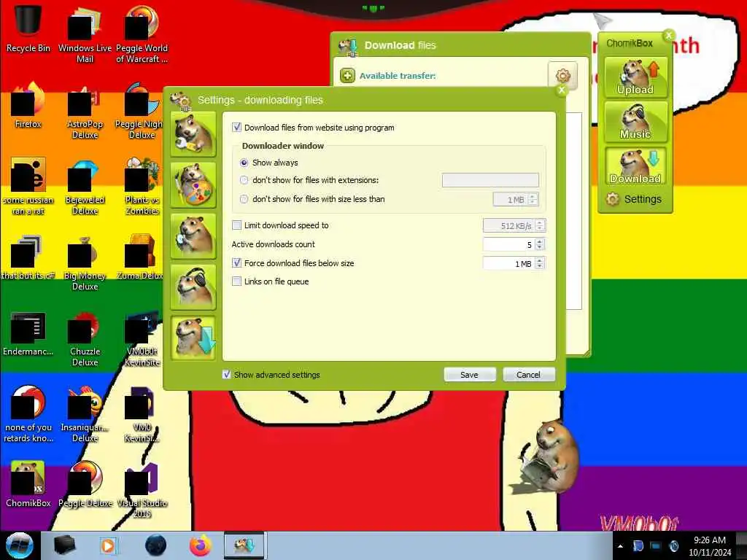The width and height of the screenshot is (747, 560).
Task: Open the hamster painter appearance settings tab
Action: click(x=193, y=184)
